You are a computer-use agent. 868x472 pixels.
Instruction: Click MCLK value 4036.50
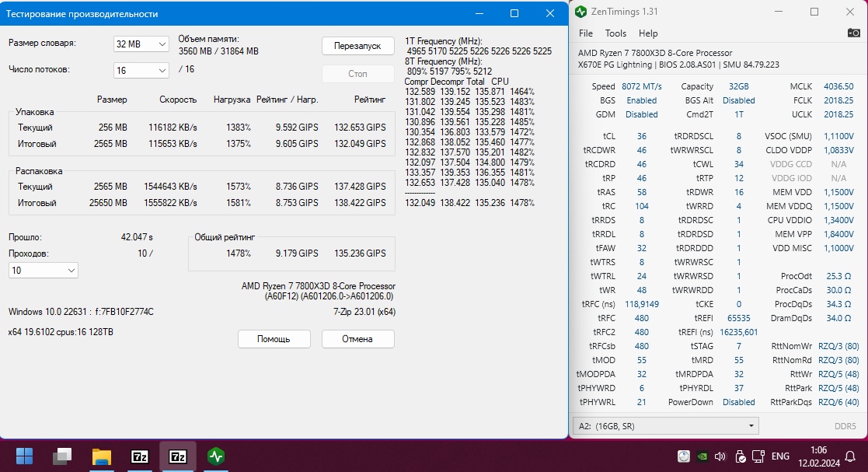coord(838,86)
